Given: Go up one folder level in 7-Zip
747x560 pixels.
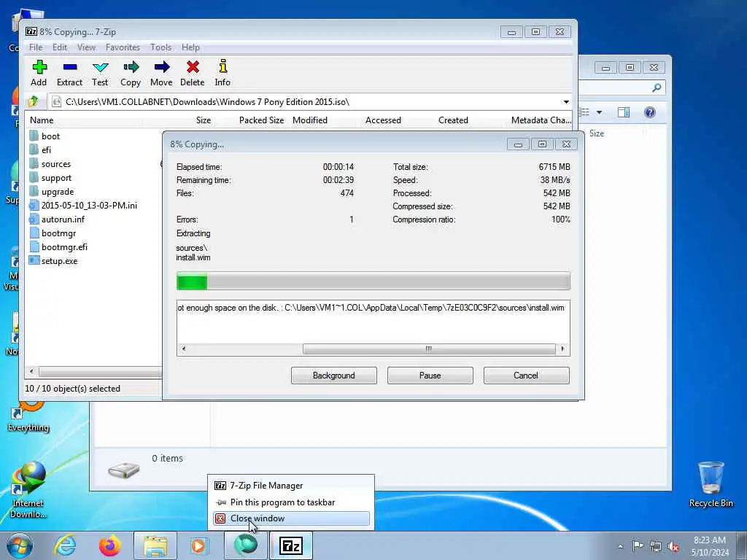Looking at the screenshot, I should (x=34, y=101).
